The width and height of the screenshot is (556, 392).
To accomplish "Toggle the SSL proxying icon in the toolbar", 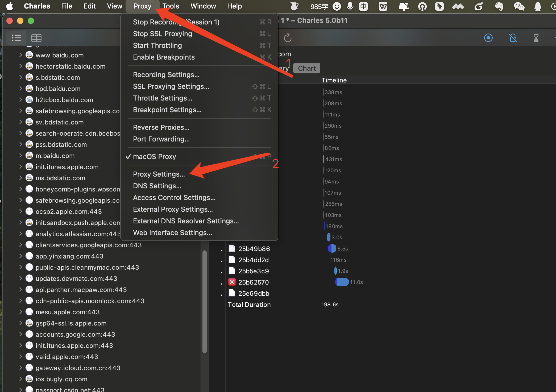I will pyautogui.click(x=513, y=38).
